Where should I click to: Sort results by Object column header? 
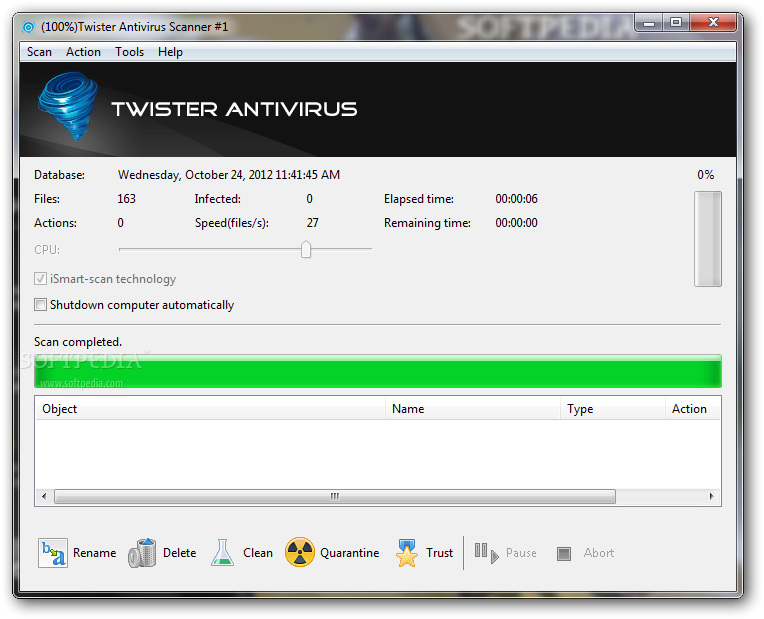point(210,409)
